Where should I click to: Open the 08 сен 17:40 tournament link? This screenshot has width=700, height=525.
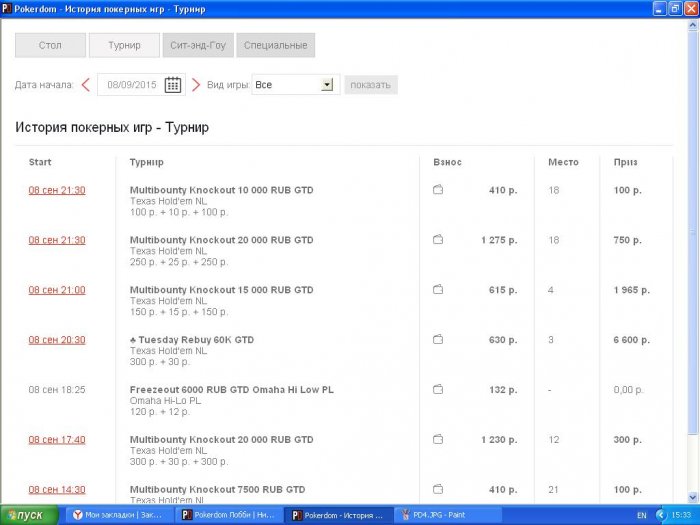click(x=57, y=440)
